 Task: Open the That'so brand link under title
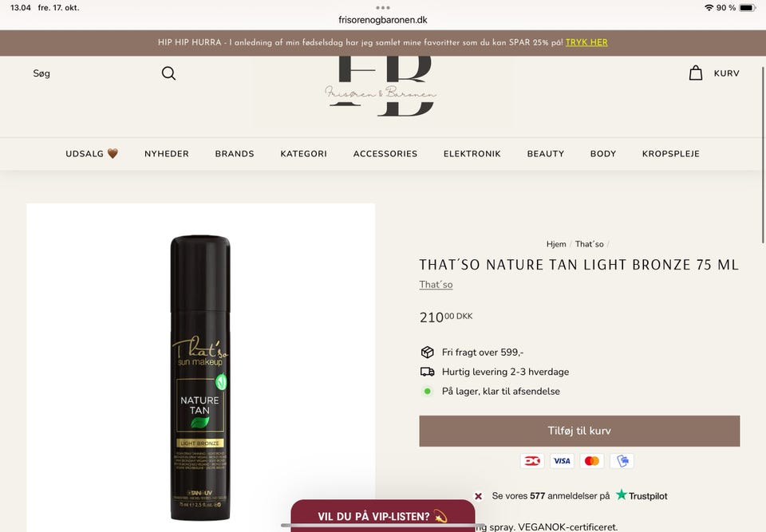click(x=436, y=284)
